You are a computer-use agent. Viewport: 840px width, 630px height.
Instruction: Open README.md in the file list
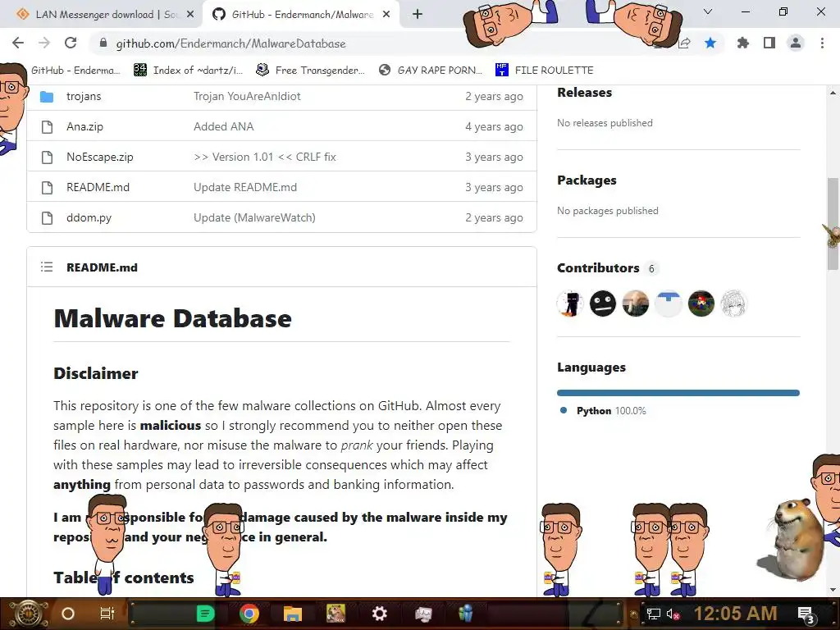(x=98, y=188)
